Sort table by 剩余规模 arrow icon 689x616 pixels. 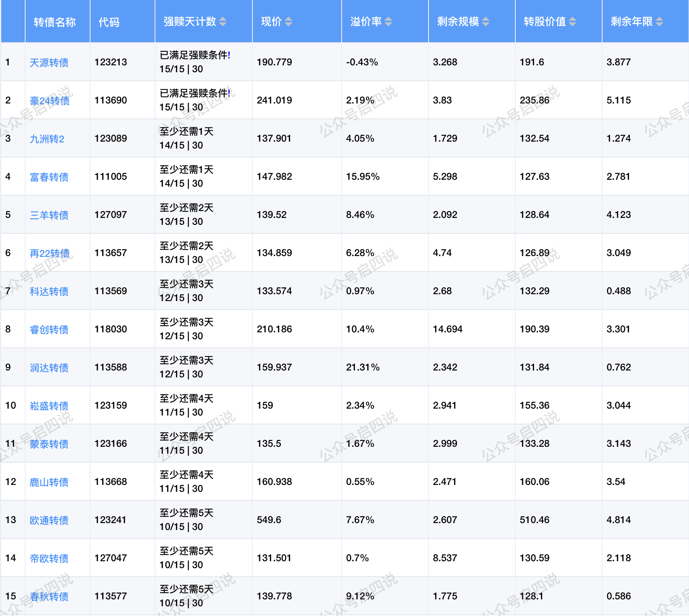point(486,22)
